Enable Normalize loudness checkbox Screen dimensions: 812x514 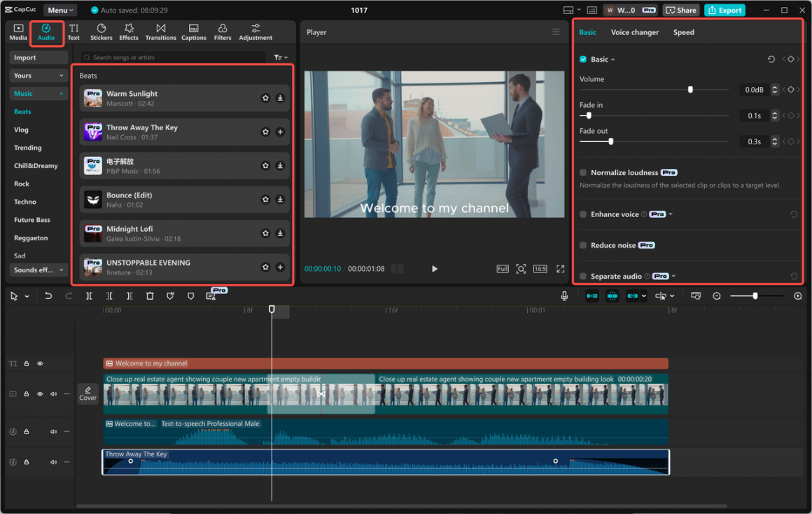pyautogui.click(x=583, y=172)
